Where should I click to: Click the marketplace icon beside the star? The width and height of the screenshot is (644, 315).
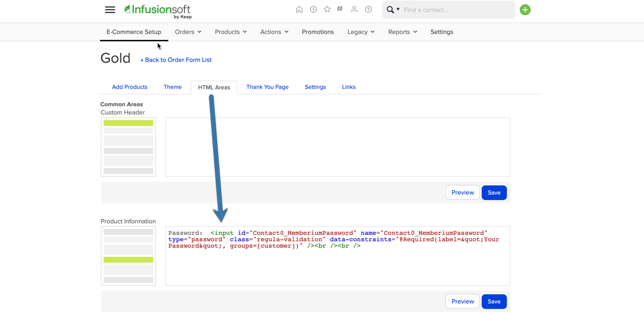click(340, 9)
